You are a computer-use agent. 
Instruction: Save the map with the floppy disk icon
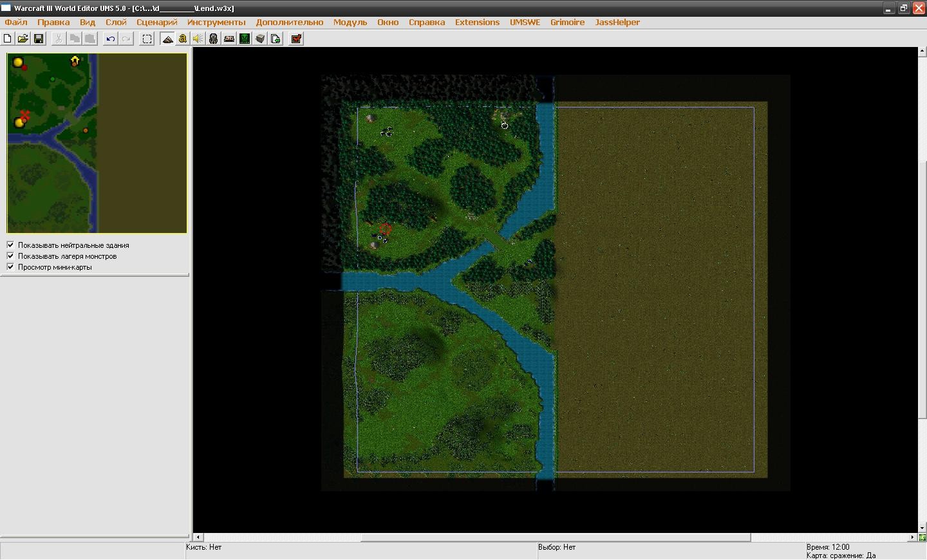pyautogui.click(x=39, y=39)
